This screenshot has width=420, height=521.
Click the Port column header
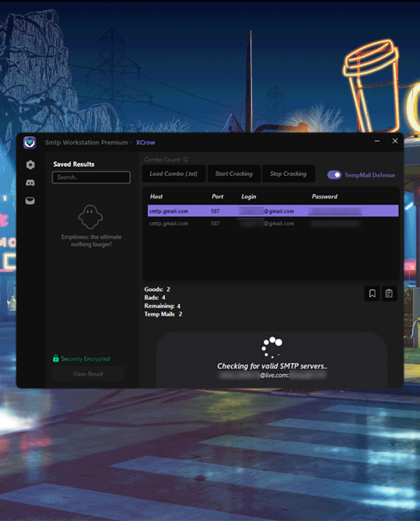pyautogui.click(x=218, y=197)
